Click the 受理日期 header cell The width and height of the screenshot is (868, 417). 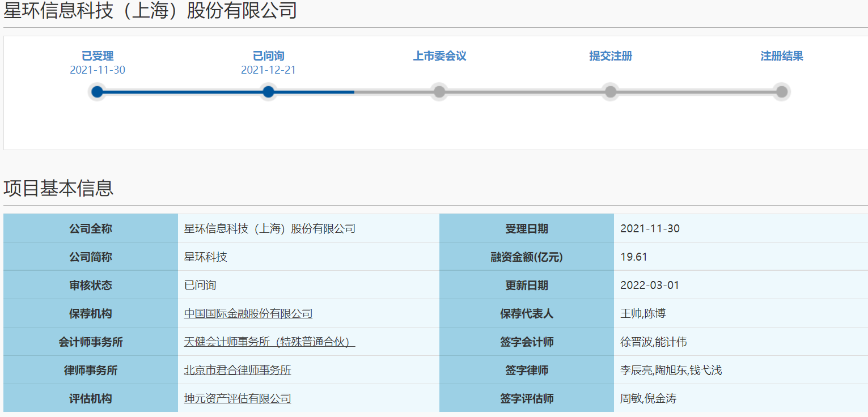click(527, 228)
